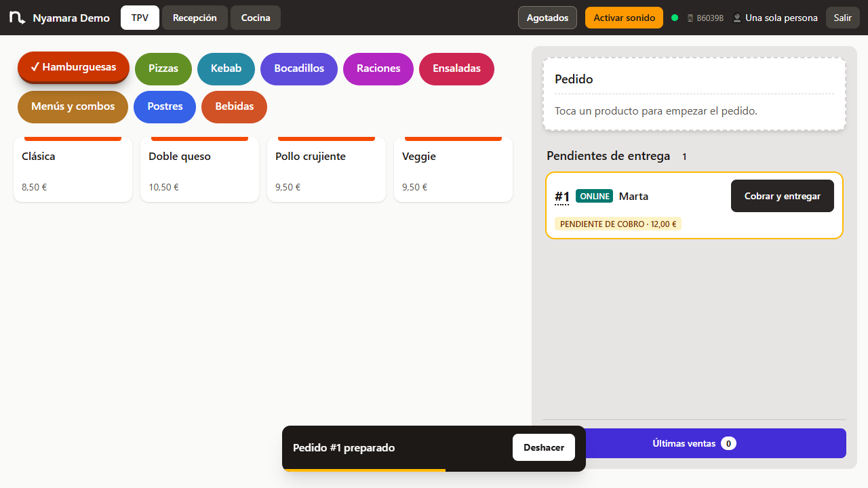
Task: Select the Hamburguesas category
Action: click(73, 67)
